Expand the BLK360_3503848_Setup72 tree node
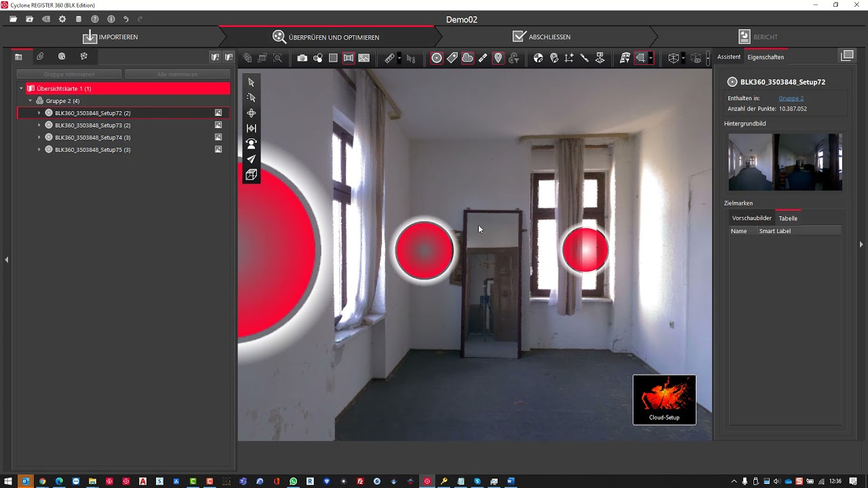868x488 pixels. (x=39, y=113)
